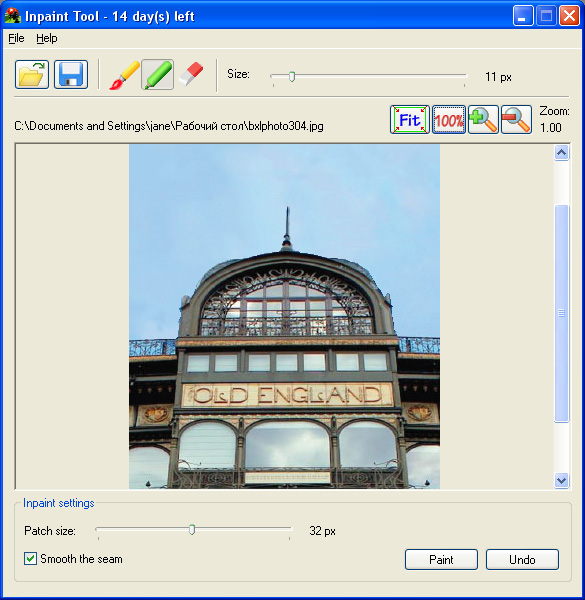Click the vertical scrollbar thumb

click(561, 314)
